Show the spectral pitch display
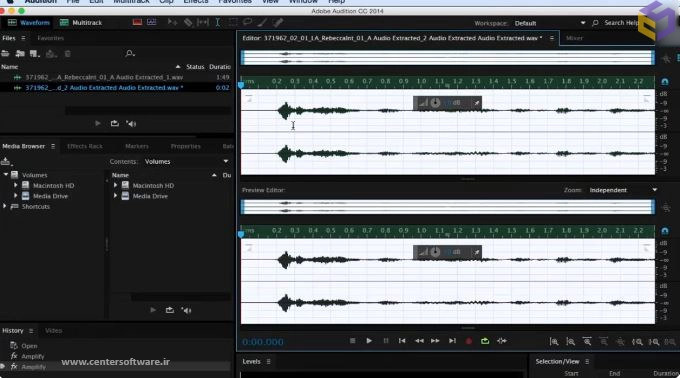This screenshot has width=680, height=378. 151,22
